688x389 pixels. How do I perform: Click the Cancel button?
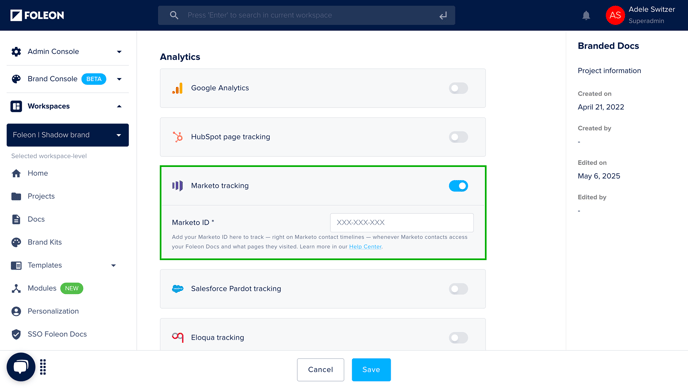coord(320,370)
